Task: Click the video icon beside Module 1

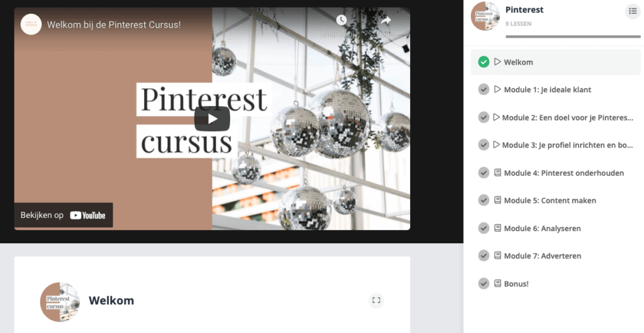Action: (497, 89)
